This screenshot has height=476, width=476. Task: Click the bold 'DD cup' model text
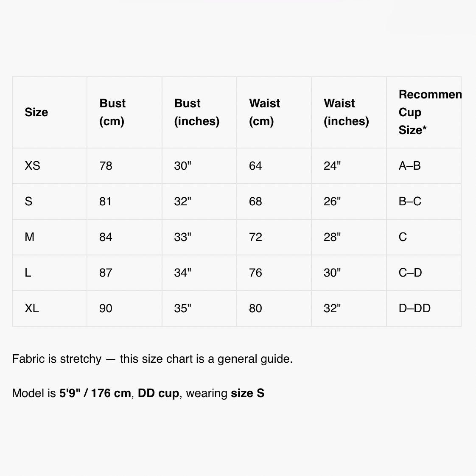coord(159,393)
